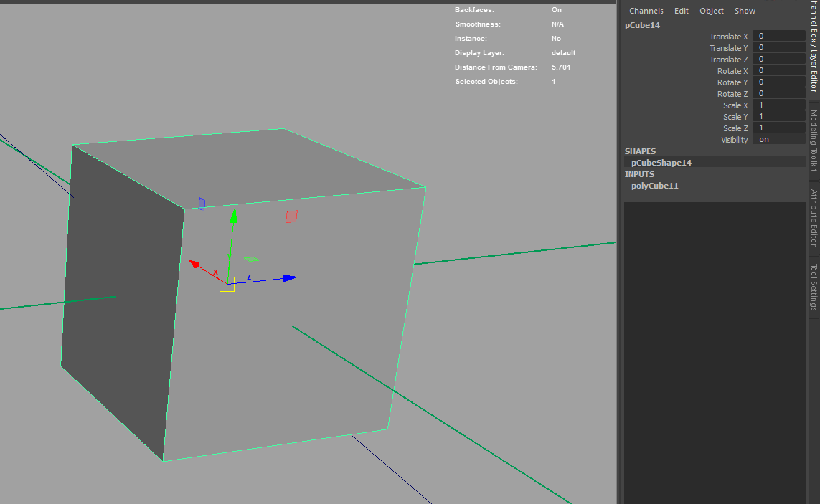This screenshot has height=504, width=820.
Task: Select the Scale Z value field
Action: (778, 128)
